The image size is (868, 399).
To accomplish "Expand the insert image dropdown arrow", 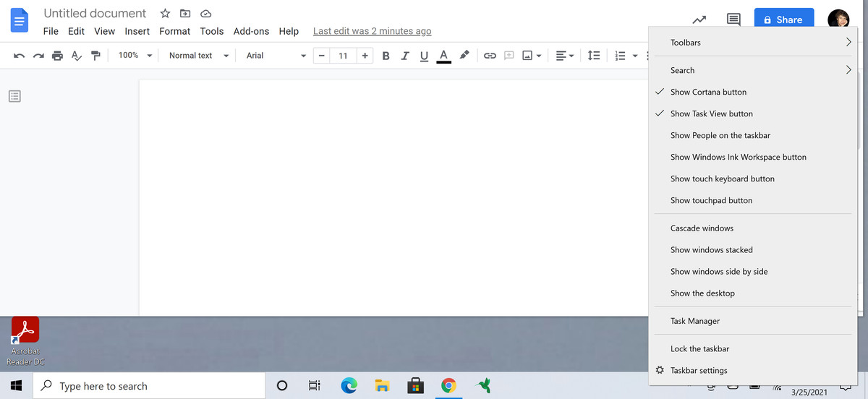I will (x=539, y=56).
